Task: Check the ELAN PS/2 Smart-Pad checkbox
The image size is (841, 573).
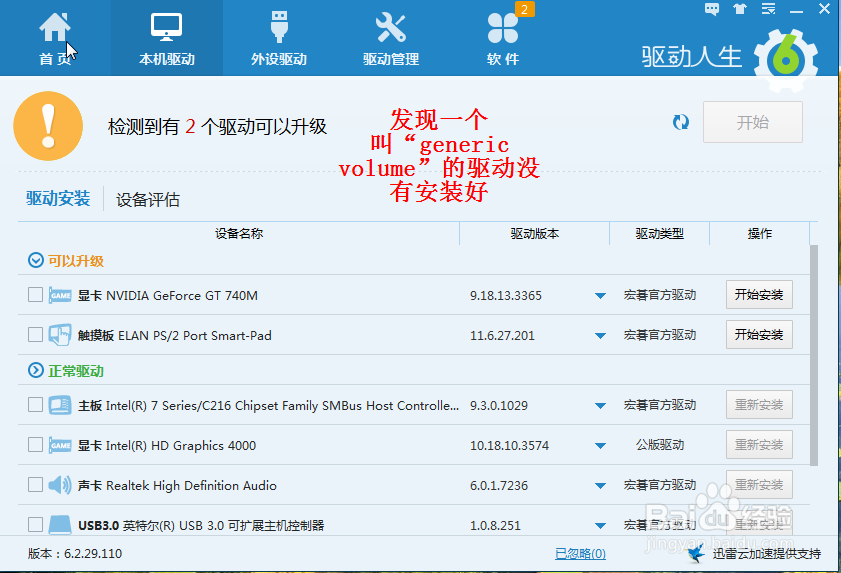Action: (x=35, y=335)
